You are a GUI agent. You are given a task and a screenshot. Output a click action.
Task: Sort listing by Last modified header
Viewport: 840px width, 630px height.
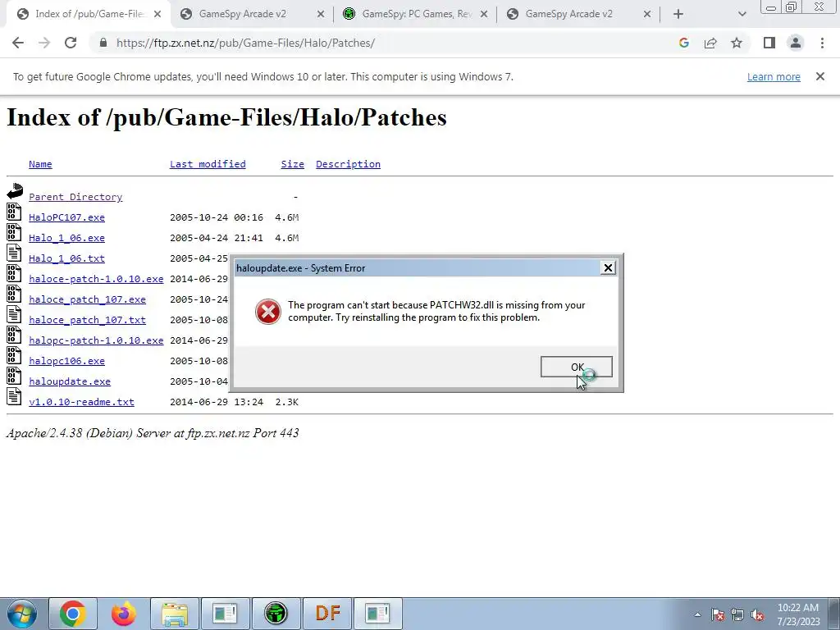tap(208, 164)
